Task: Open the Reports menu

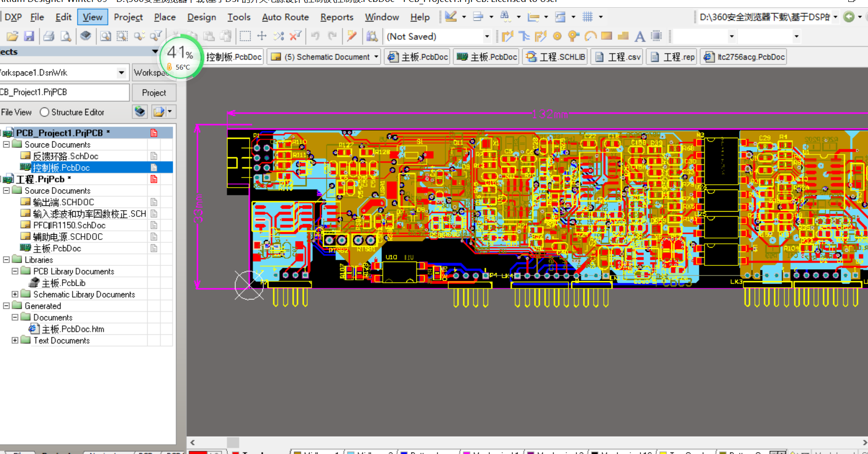Action: (337, 17)
